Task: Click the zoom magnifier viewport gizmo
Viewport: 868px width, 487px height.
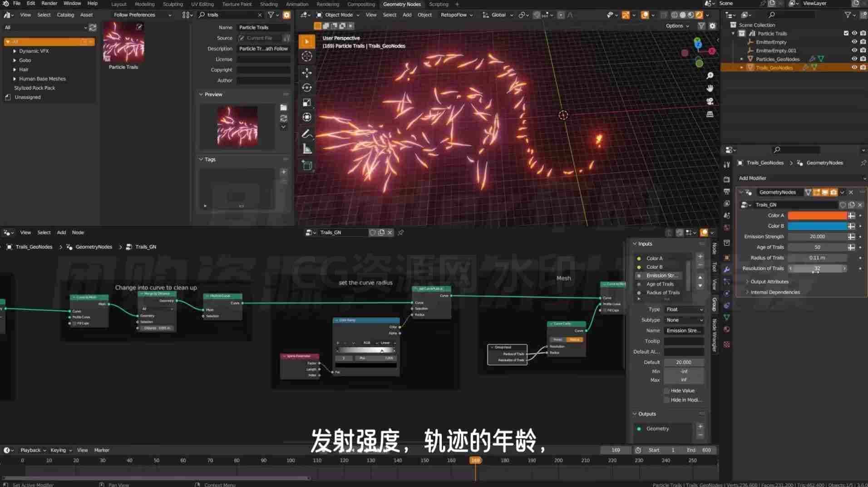Action: pos(710,75)
